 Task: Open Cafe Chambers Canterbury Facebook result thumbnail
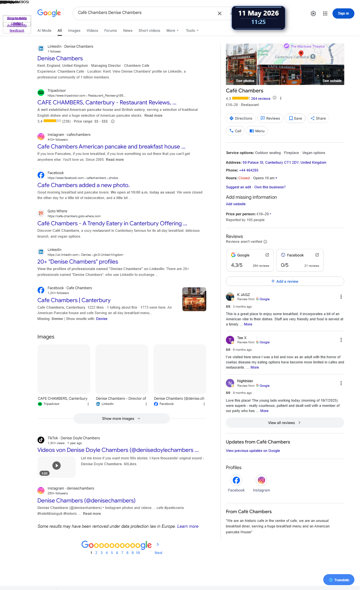click(x=194, y=299)
